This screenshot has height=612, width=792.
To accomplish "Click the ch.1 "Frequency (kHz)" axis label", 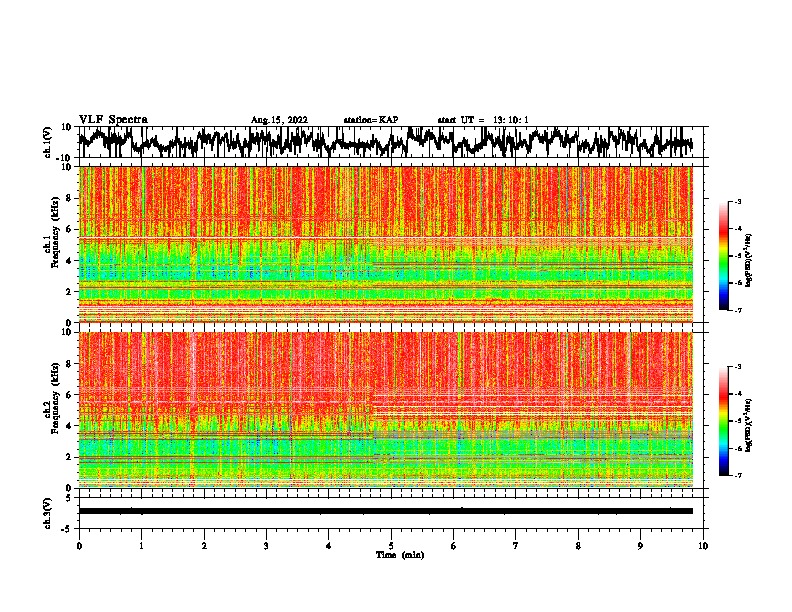I will coord(55,233).
